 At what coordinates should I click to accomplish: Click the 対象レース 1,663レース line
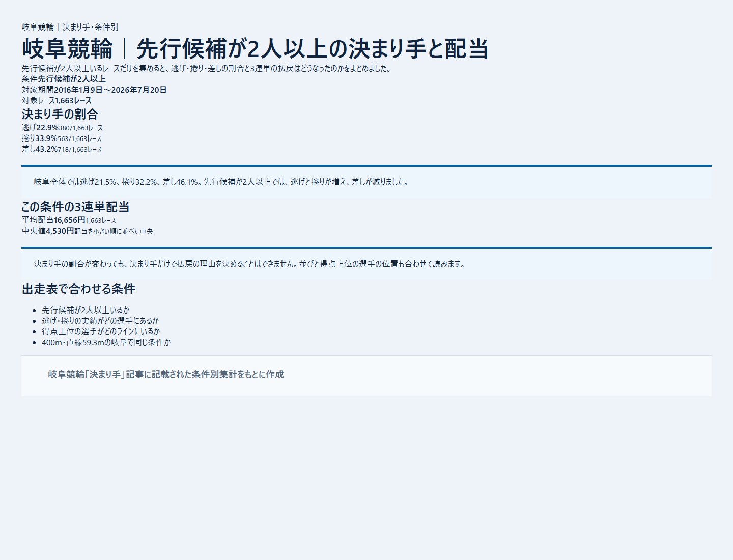tap(57, 100)
